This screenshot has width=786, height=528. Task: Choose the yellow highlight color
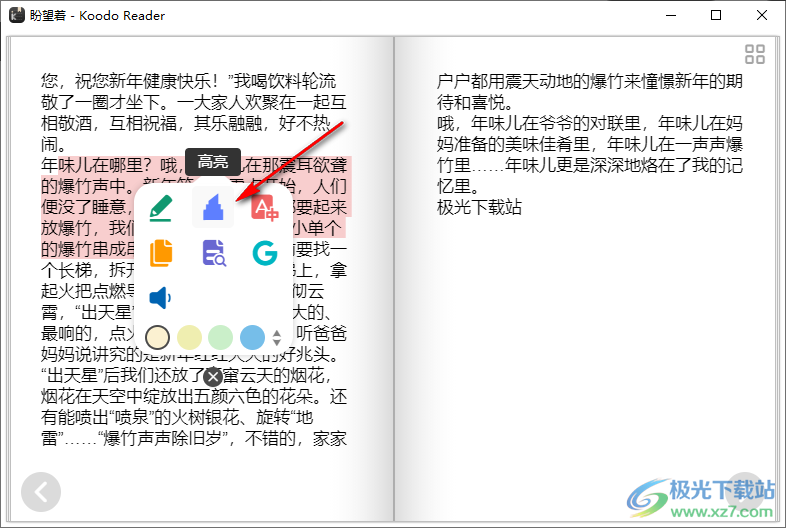tap(189, 337)
